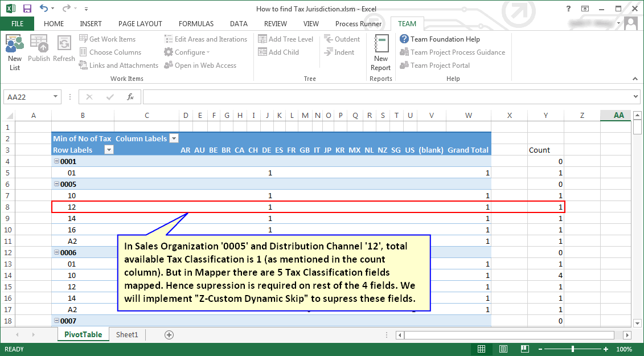Click the zoom slider handle
The height and width of the screenshot is (356, 644).
click(573, 349)
